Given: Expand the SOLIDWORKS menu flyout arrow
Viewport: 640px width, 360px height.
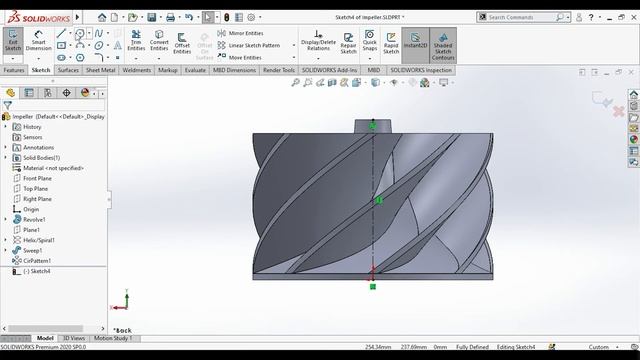Looking at the screenshot, I should (x=78, y=17).
